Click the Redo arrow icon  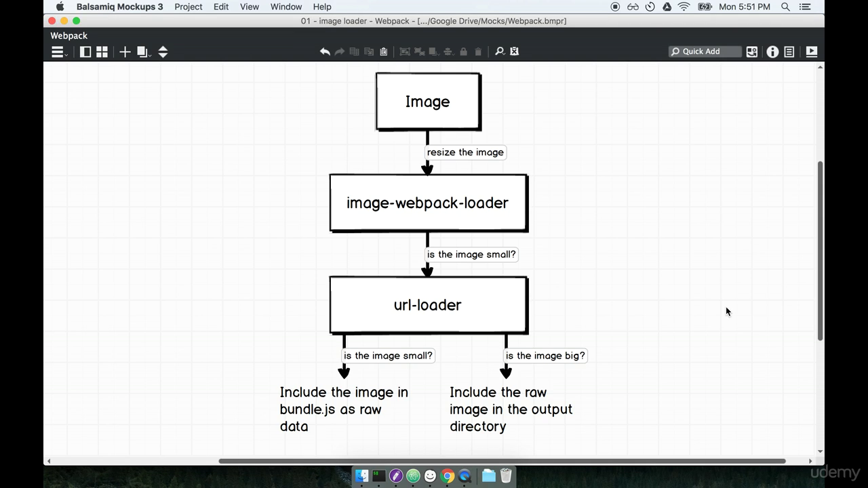(339, 52)
